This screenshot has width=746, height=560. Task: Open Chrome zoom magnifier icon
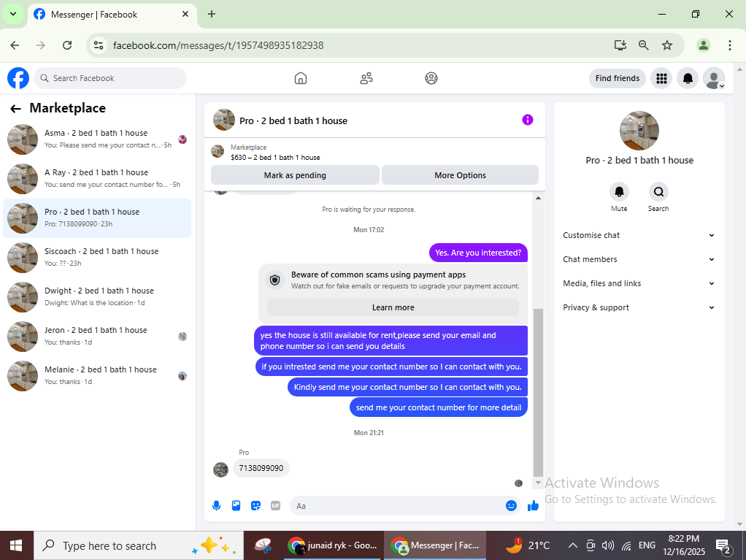click(x=643, y=45)
